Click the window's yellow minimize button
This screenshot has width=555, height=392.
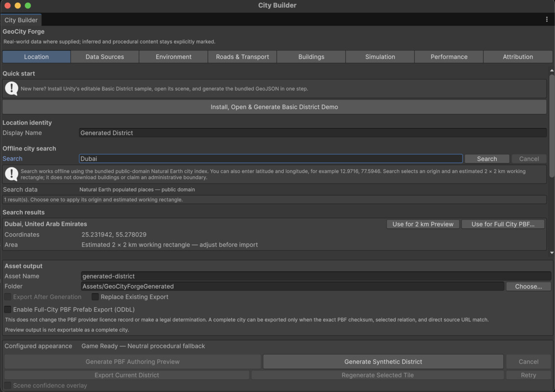[x=18, y=5]
